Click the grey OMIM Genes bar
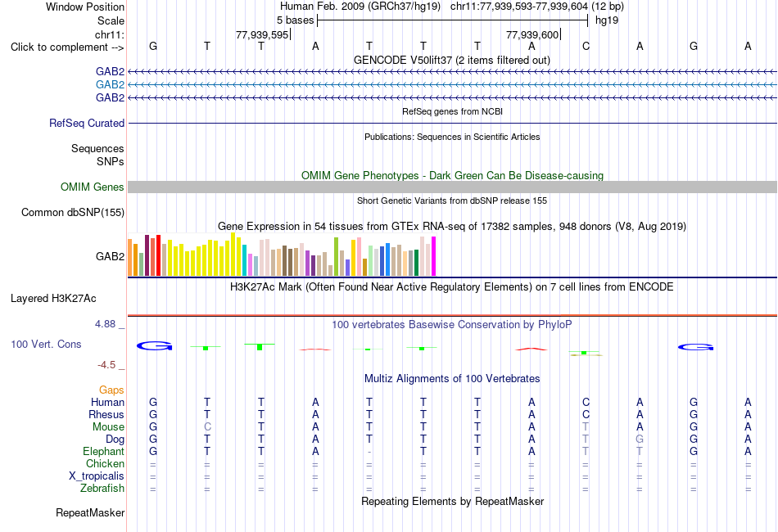Screen dimensions: 778x532 pos(452,187)
